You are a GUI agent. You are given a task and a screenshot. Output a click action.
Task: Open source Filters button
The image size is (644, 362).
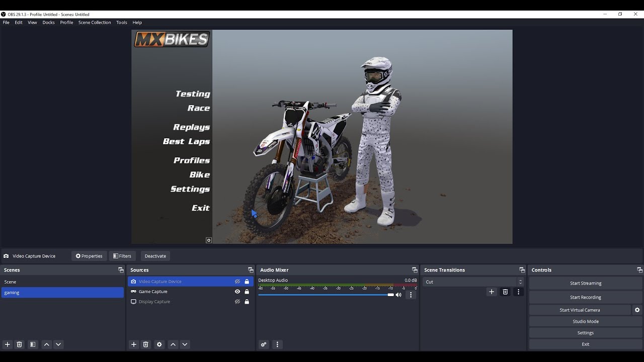(x=122, y=256)
